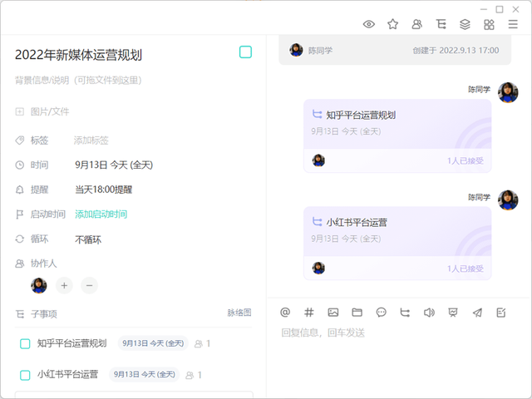Check off subtask 小红书平台运营

(x=25, y=375)
